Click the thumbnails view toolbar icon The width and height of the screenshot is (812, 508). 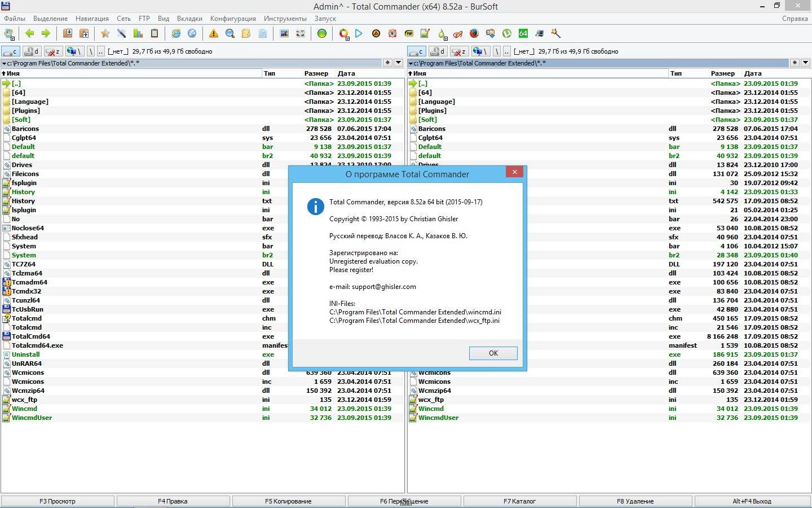coord(301,33)
